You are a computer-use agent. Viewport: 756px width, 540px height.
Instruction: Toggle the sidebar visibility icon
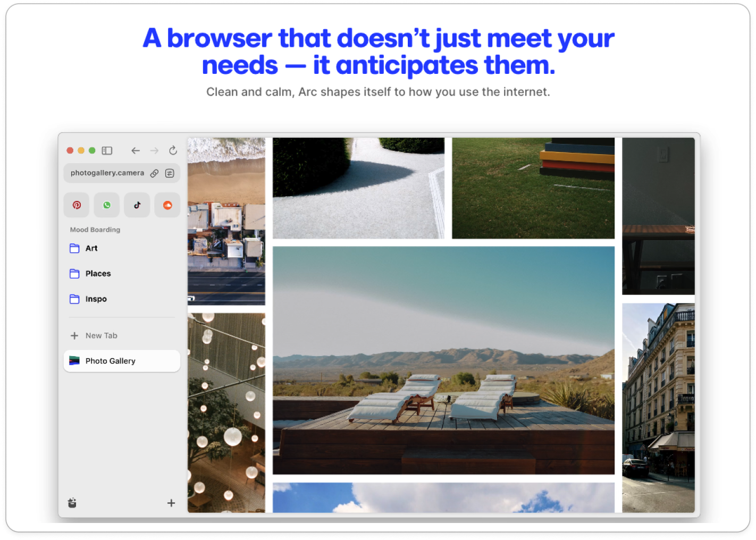pyautogui.click(x=107, y=150)
